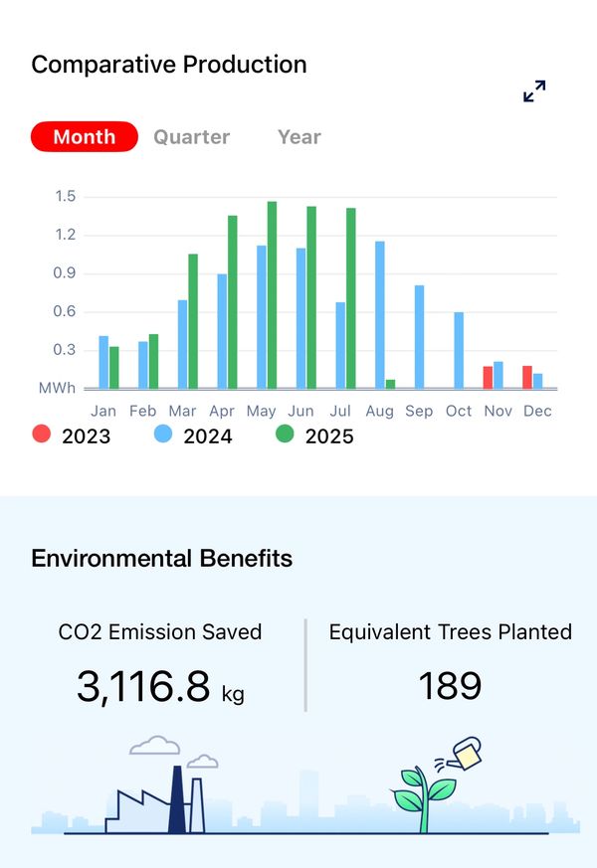Tap the red November 2023 bar
This screenshot has height=868, width=597.
click(x=488, y=378)
